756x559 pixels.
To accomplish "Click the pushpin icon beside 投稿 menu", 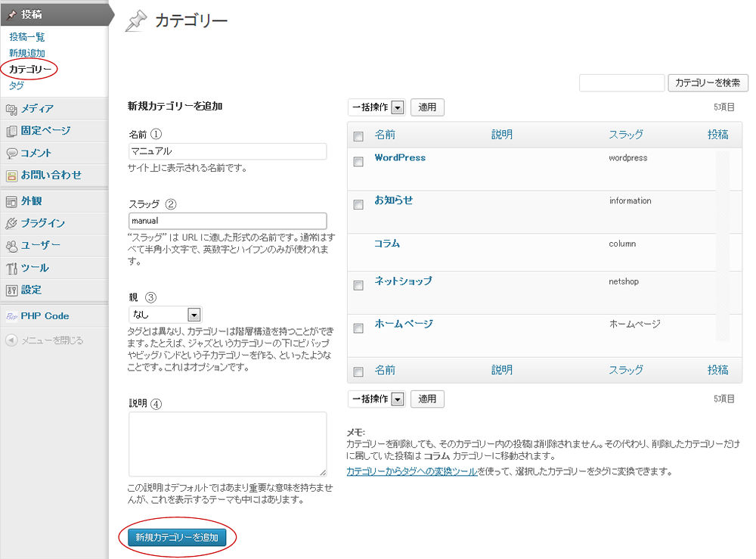I will click(11, 14).
